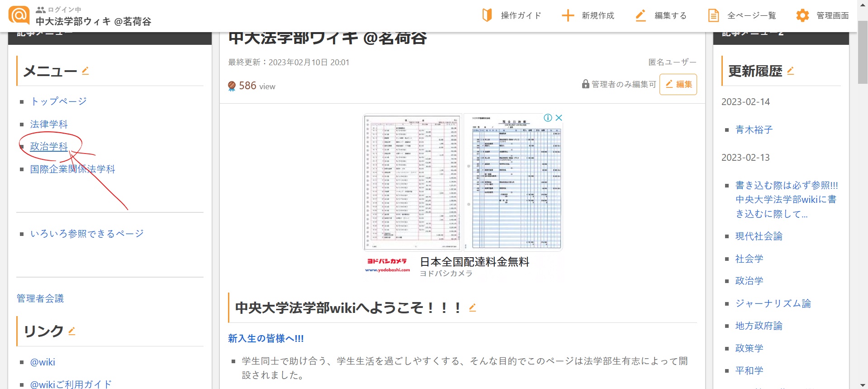Screen dimensions: 868x389
Task: Click the pencil icon next to リンク heading
Action: pos(71,331)
